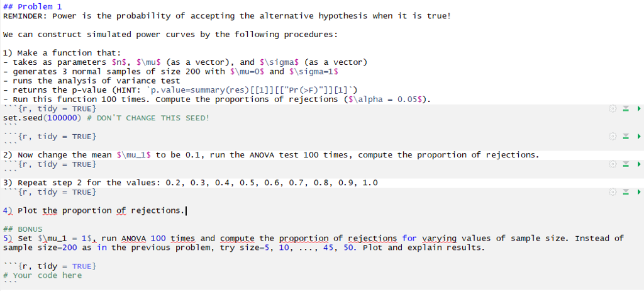Click the '4) Plot the proportion' line
644x291 pixels.
pos(94,210)
